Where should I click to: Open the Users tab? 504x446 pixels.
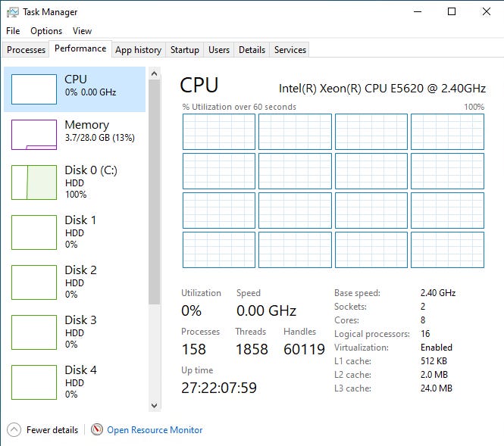click(219, 50)
